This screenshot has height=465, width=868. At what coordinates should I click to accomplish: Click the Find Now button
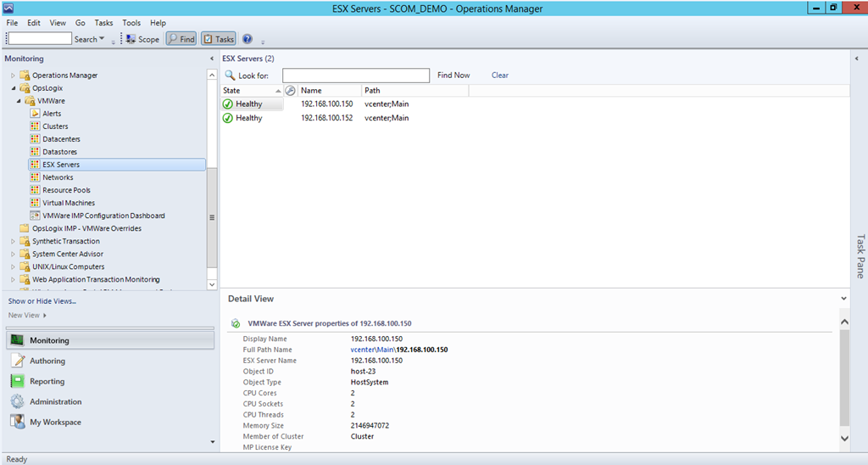tap(453, 76)
